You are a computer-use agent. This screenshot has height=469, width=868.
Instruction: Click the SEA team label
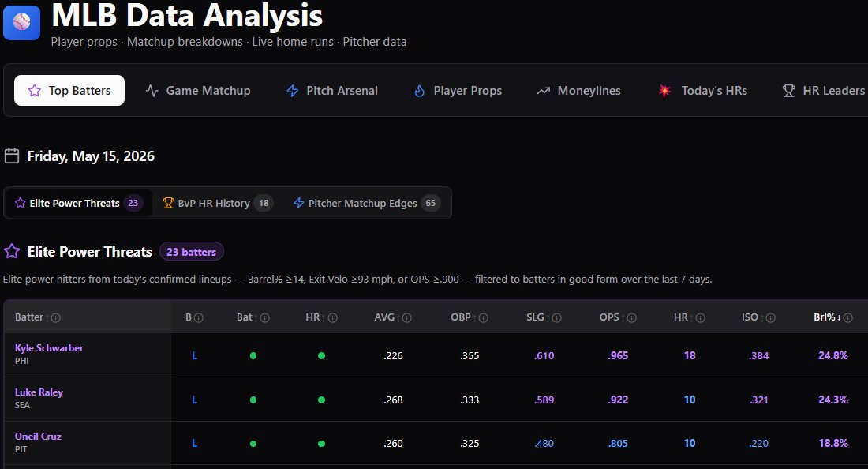tap(22, 405)
